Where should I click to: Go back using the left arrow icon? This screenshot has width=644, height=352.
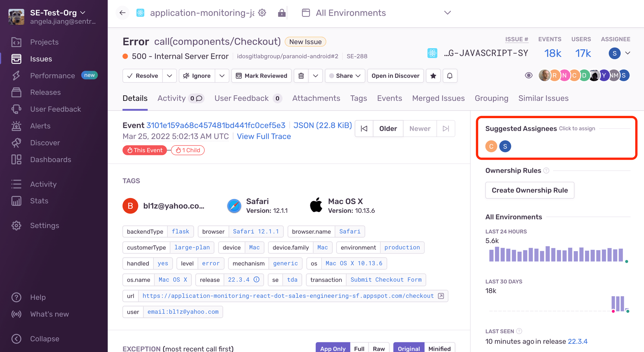[x=123, y=13]
